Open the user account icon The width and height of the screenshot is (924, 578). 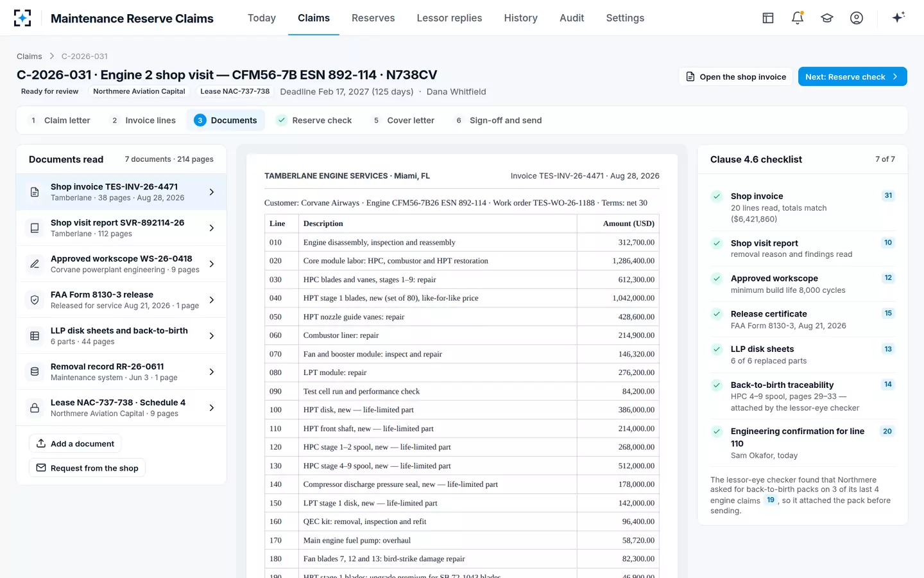click(x=857, y=18)
